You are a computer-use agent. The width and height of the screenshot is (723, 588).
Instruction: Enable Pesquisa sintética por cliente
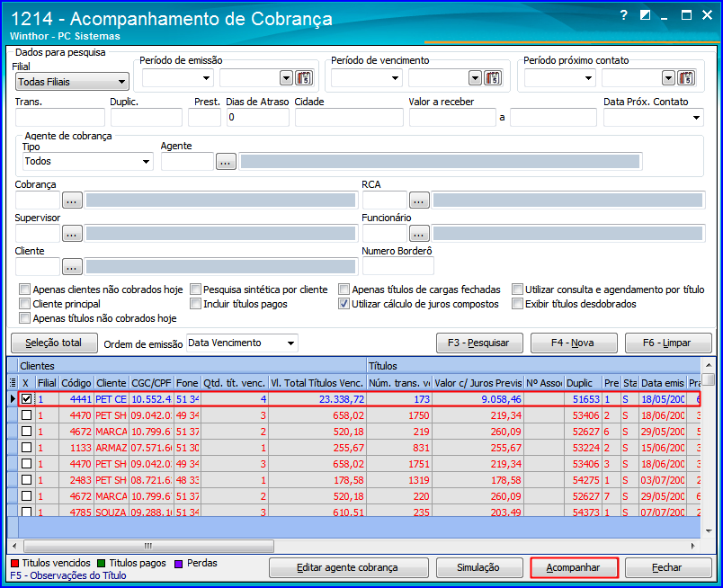pos(195,290)
